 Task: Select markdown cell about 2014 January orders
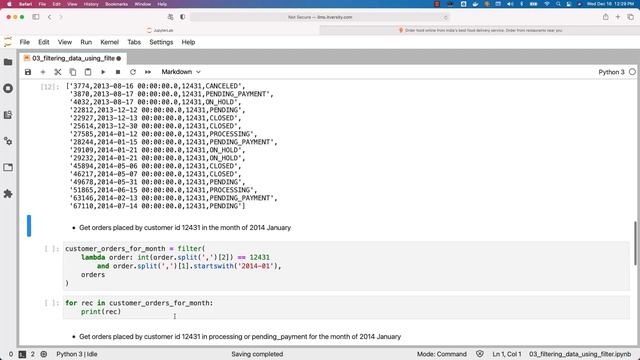[x=184, y=228]
